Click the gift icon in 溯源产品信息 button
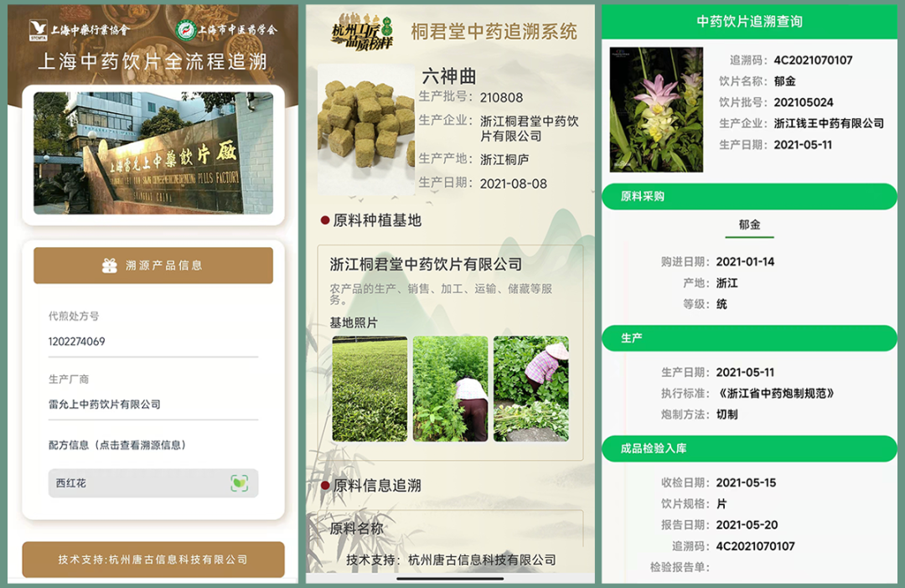The width and height of the screenshot is (905, 588). point(110,266)
